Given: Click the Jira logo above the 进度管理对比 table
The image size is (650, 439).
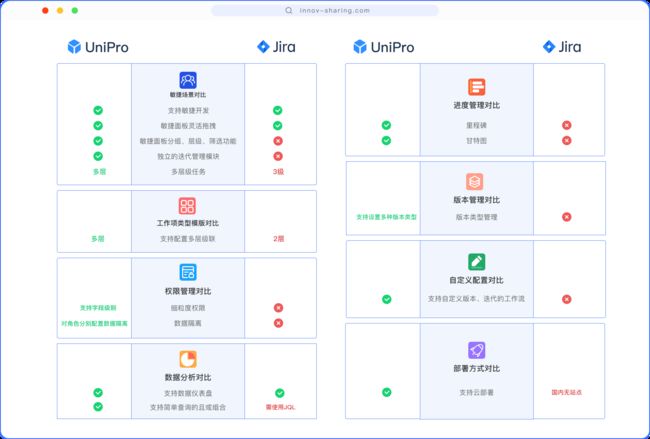Looking at the screenshot, I should tap(562, 47).
